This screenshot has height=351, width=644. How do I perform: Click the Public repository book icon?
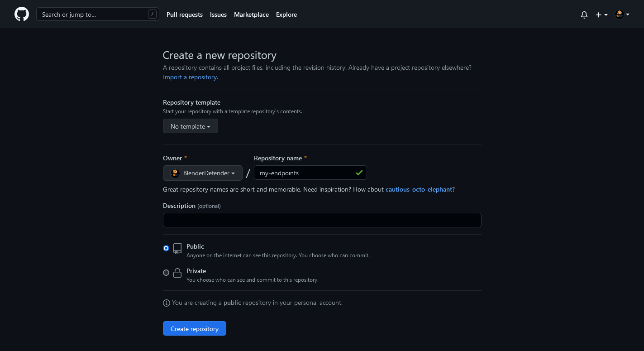pyautogui.click(x=177, y=248)
